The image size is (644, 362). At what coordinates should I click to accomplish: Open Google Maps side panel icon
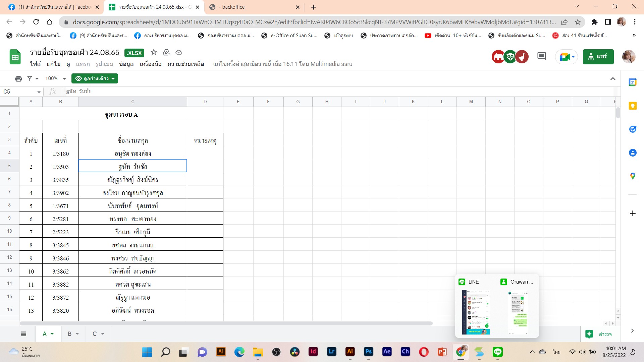coord(633,176)
